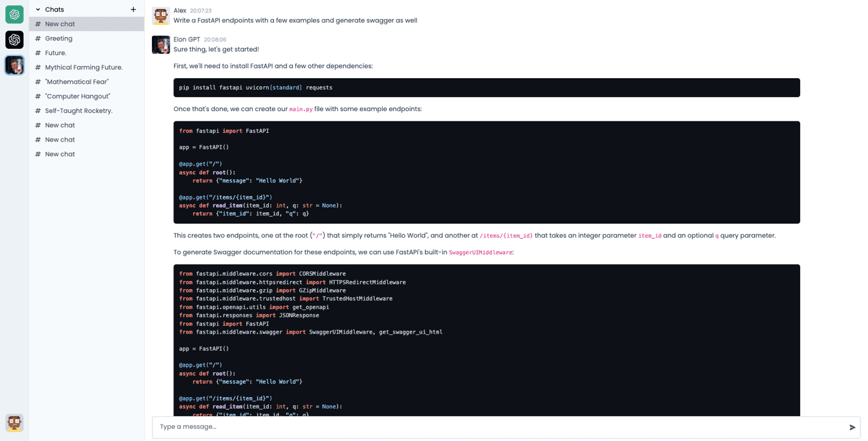
Task: Select the Elon GPT avatar in the left rail
Action: pos(14,65)
